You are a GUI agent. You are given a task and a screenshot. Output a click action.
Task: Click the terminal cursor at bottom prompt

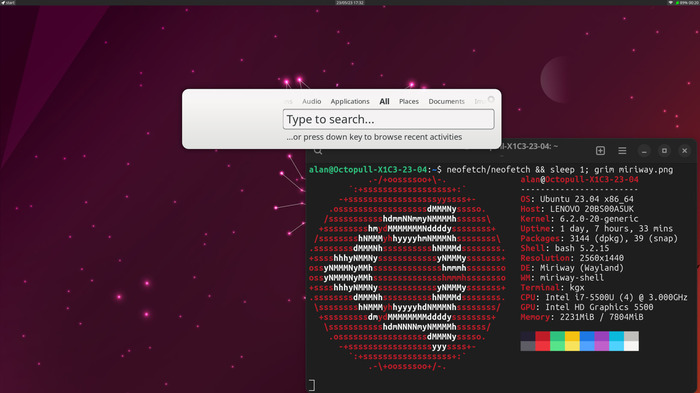312,385
